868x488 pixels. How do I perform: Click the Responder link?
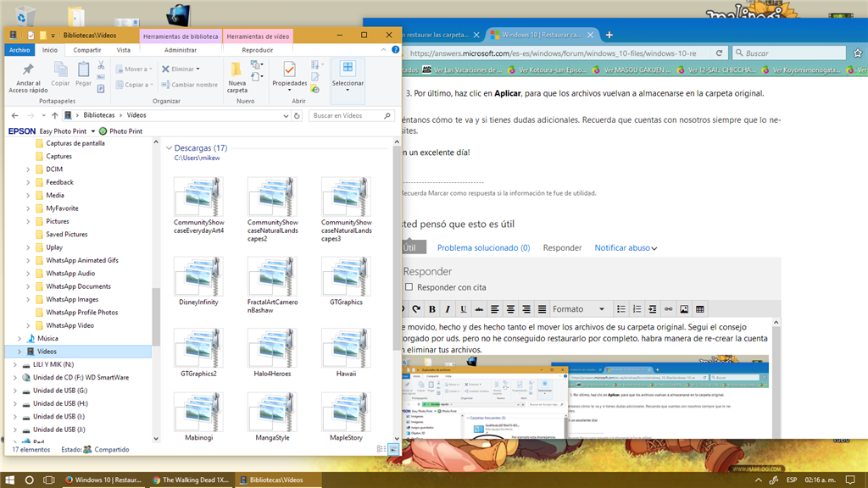tap(562, 248)
